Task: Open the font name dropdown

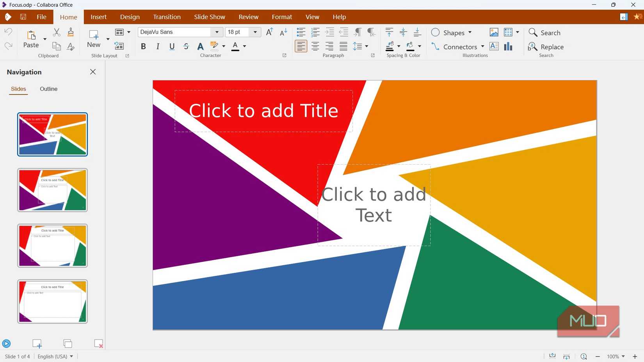Action: pos(217,32)
